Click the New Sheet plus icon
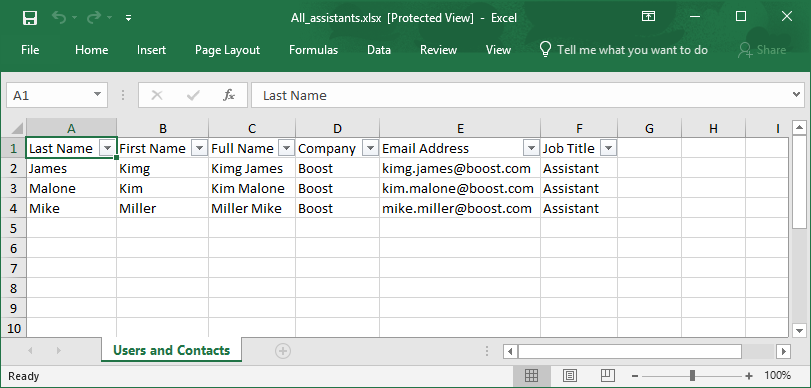This screenshot has height=388, width=811. tap(282, 351)
